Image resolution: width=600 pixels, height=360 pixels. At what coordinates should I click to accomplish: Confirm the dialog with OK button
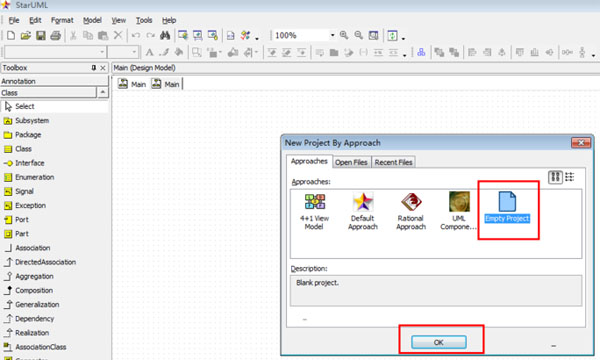click(439, 342)
